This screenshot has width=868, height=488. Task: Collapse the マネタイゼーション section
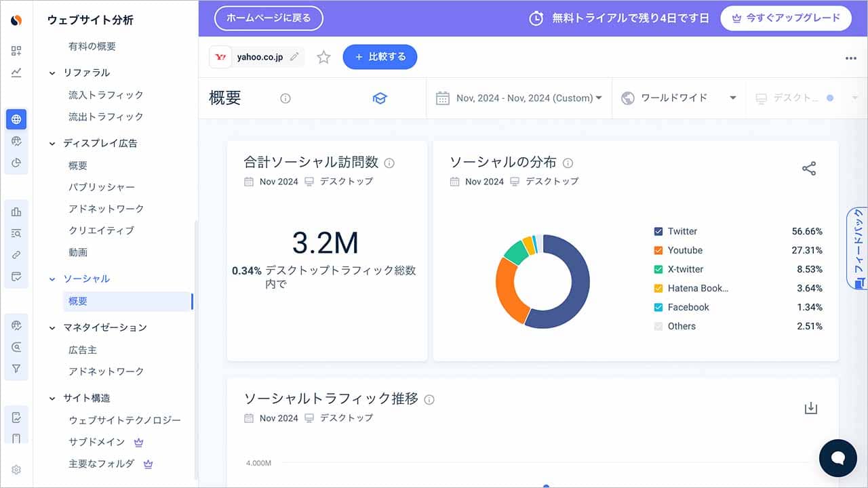point(52,328)
